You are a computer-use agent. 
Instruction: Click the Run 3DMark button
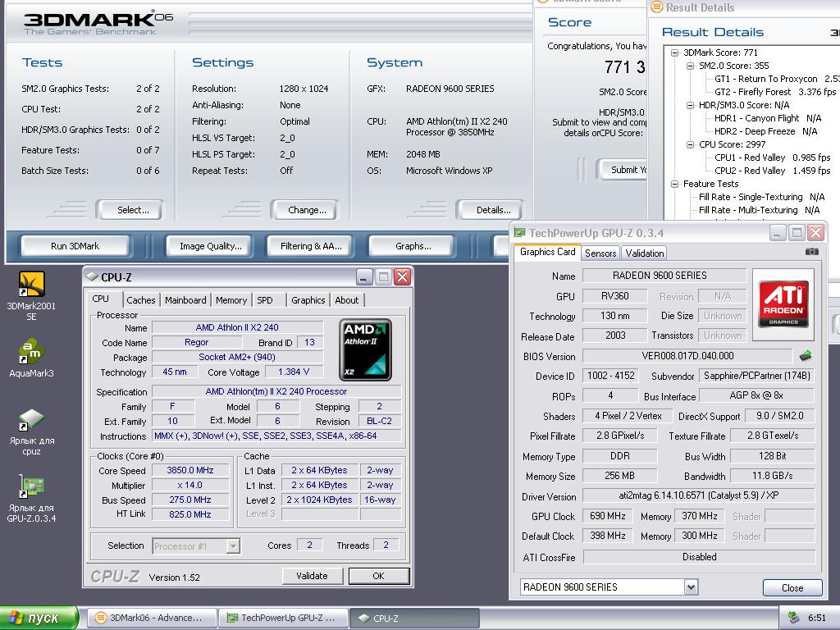(75, 246)
